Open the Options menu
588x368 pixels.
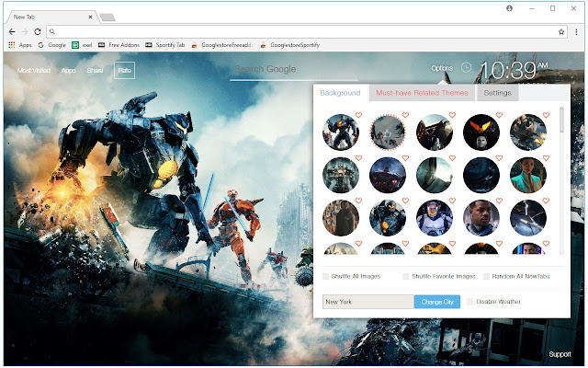pos(442,68)
